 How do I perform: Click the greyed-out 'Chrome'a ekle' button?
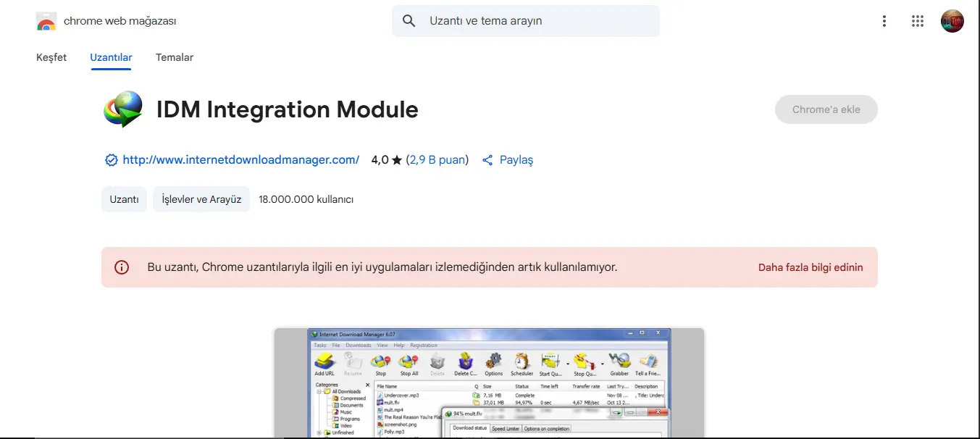click(x=826, y=109)
